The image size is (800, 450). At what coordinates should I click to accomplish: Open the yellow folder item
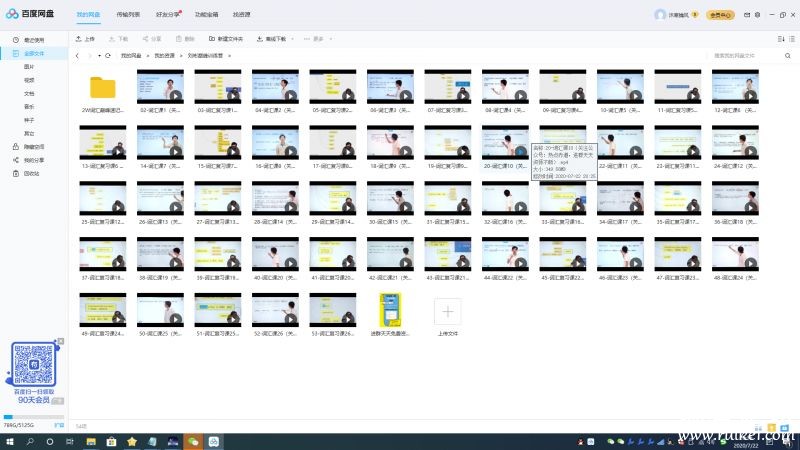coord(103,87)
